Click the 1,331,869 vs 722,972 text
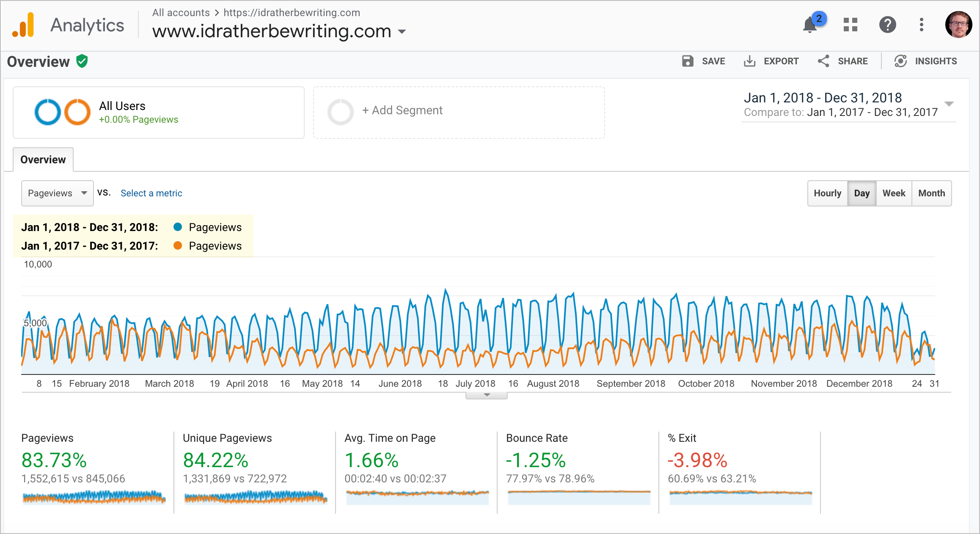 click(235, 479)
